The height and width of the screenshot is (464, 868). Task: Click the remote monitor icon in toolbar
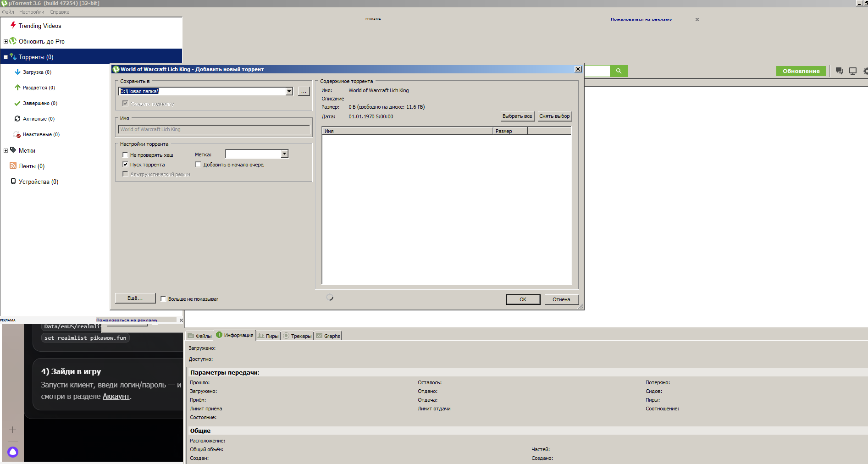click(853, 71)
